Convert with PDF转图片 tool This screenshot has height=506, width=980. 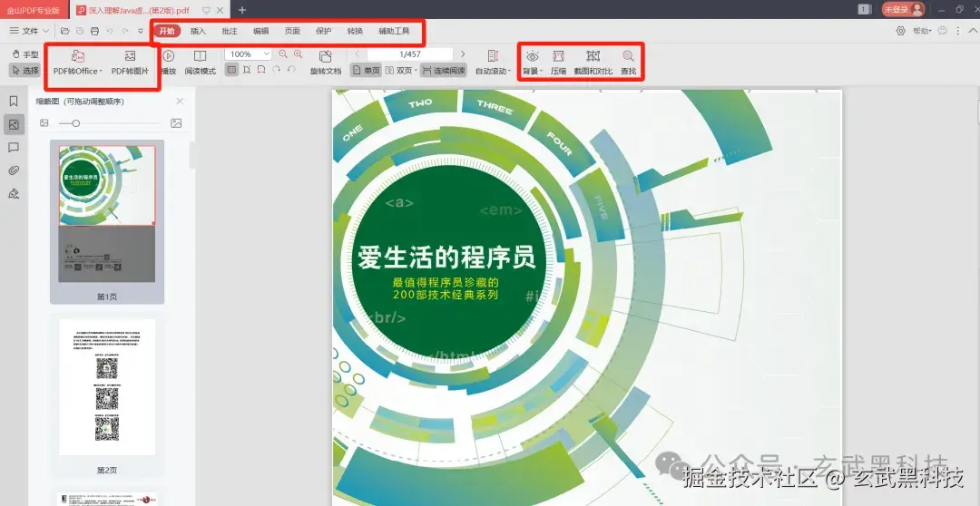tap(130, 63)
